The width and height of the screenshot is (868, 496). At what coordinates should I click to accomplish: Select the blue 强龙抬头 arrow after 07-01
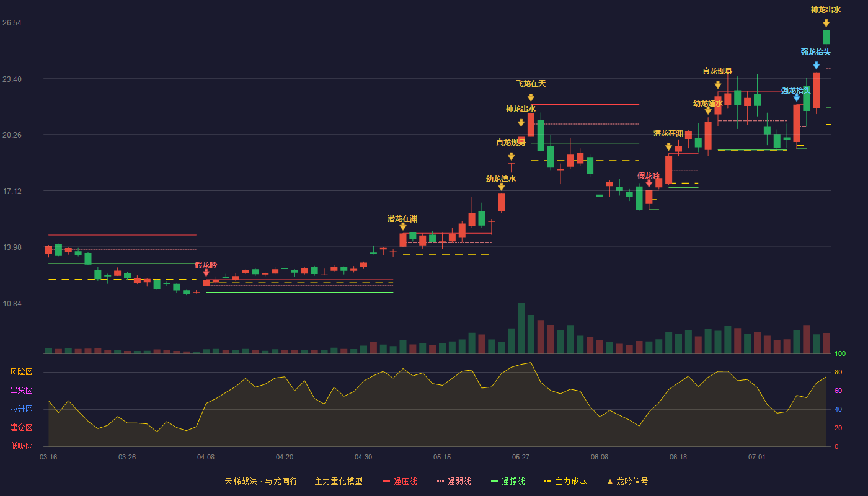tap(797, 97)
